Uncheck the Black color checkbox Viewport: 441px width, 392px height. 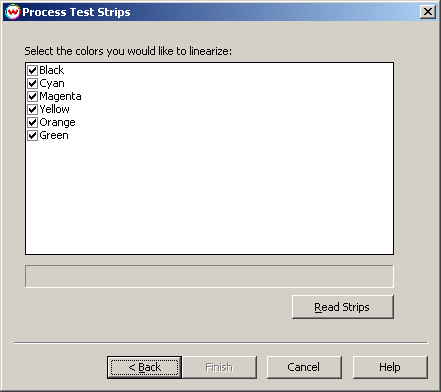point(32,70)
